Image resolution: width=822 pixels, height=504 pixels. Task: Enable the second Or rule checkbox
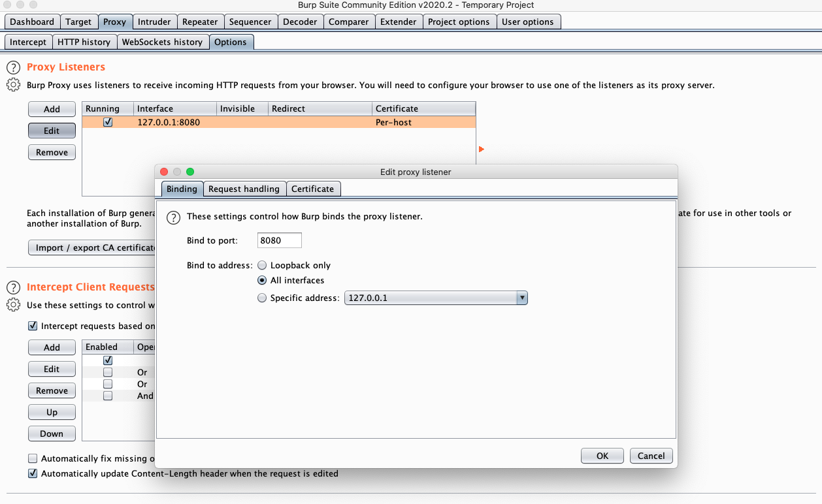[x=108, y=384]
